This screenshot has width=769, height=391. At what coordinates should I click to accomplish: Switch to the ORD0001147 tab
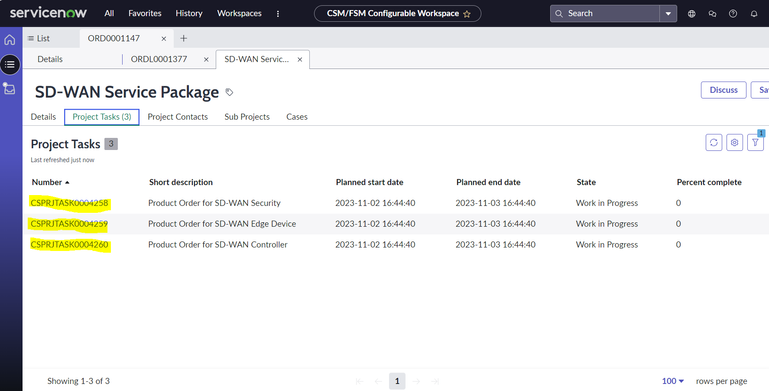pyautogui.click(x=114, y=38)
